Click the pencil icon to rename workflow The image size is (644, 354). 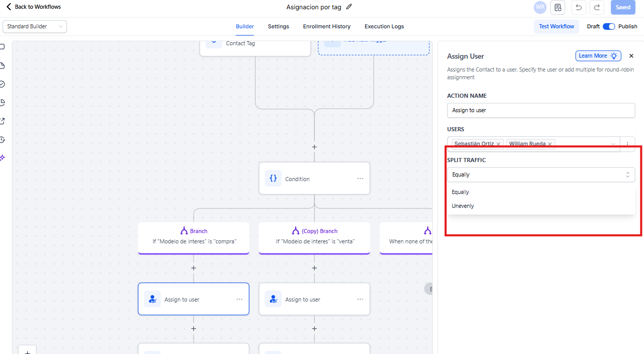(x=349, y=7)
